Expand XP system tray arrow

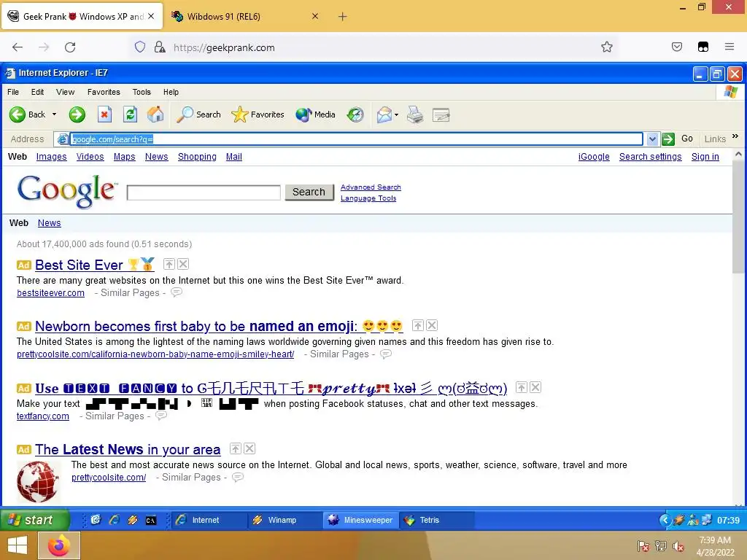coord(665,520)
